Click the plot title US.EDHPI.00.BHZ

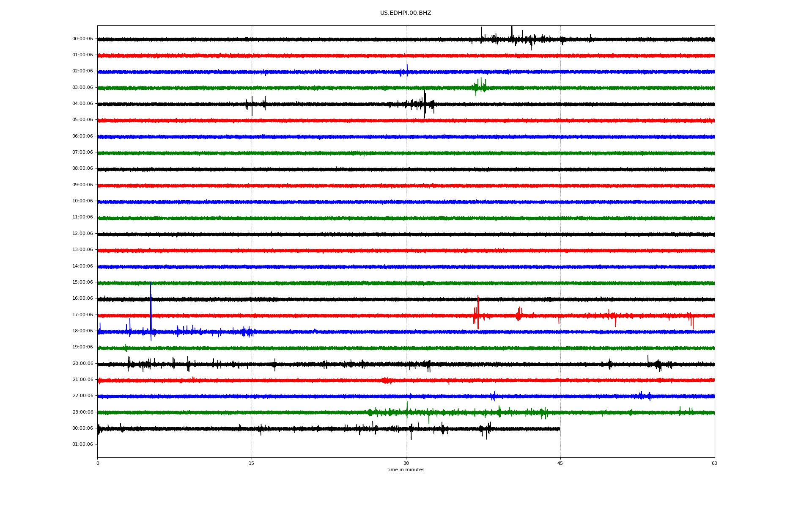[405, 13]
